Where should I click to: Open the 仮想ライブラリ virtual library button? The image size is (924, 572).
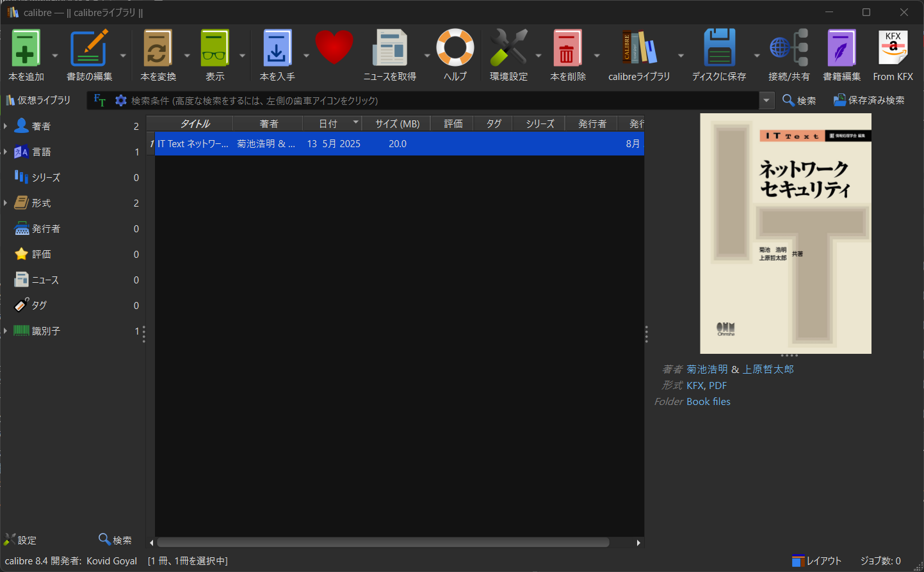tap(38, 100)
